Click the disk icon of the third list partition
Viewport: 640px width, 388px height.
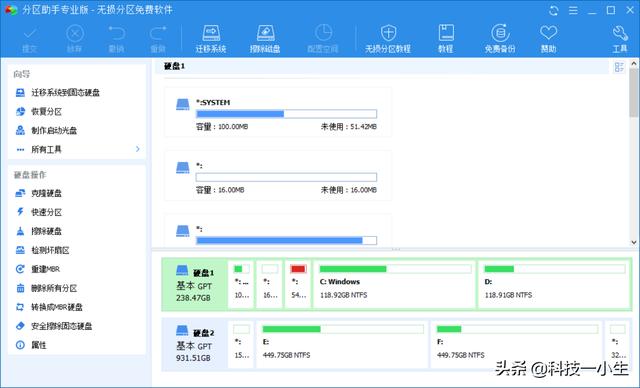coord(182,231)
